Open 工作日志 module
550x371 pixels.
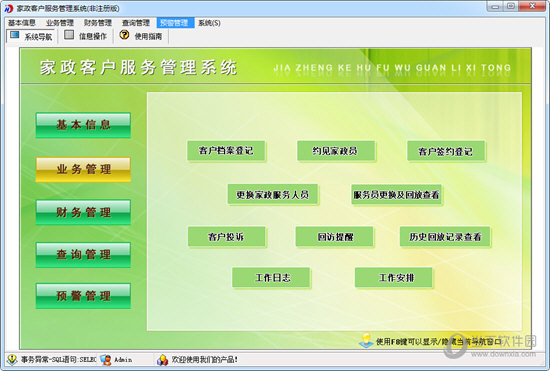click(271, 278)
